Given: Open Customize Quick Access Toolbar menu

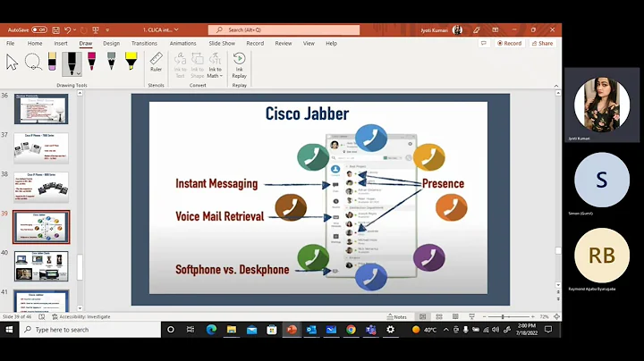Looking at the screenshot, I should (x=107, y=30).
